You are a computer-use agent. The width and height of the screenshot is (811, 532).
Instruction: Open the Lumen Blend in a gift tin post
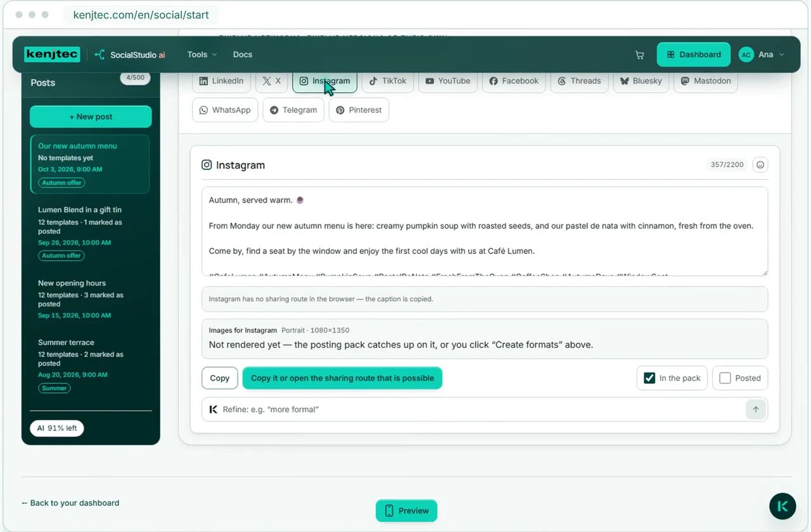[90, 232]
